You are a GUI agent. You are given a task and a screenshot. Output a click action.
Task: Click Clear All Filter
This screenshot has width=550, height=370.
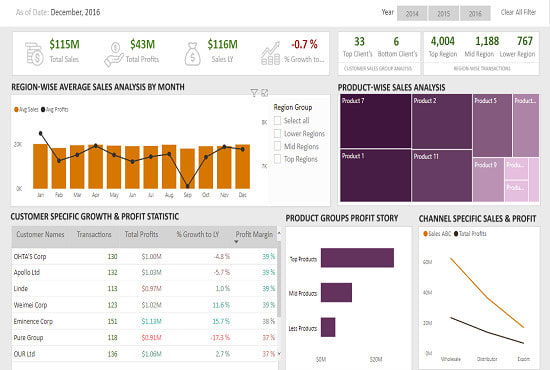pyautogui.click(x=518, y=12)
